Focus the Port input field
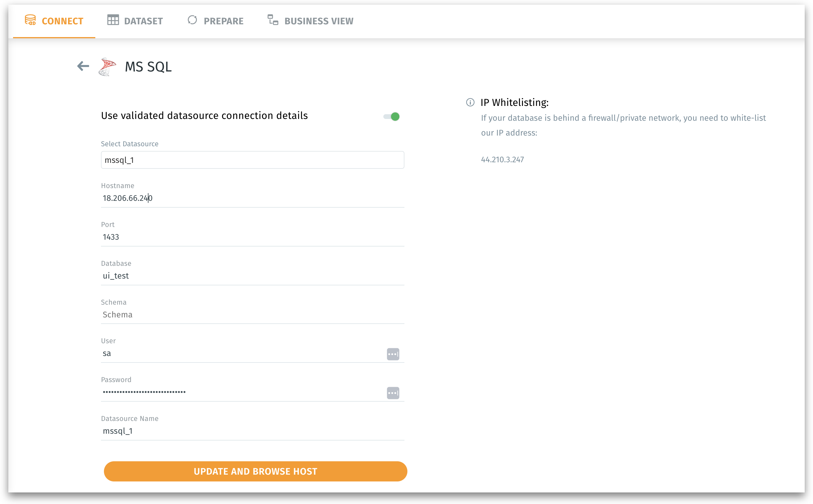The image size is (813, 504). [252, 237]
